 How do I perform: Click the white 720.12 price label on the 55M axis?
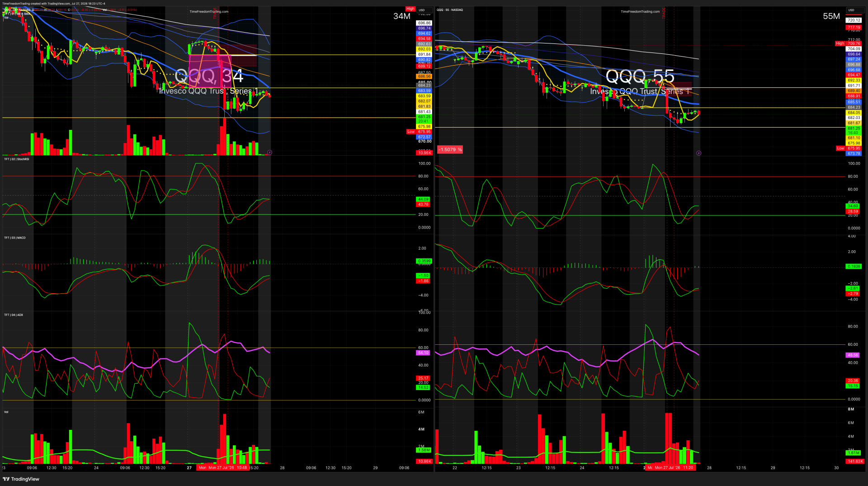854,20
